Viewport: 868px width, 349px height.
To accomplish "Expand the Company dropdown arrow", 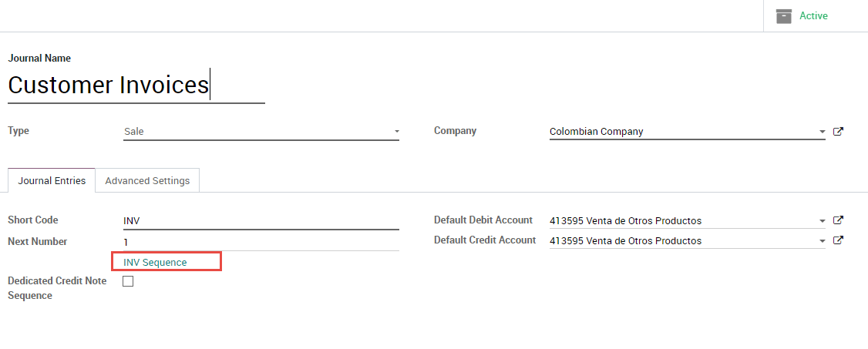I will pyautogui.click(x=823, y=132).
